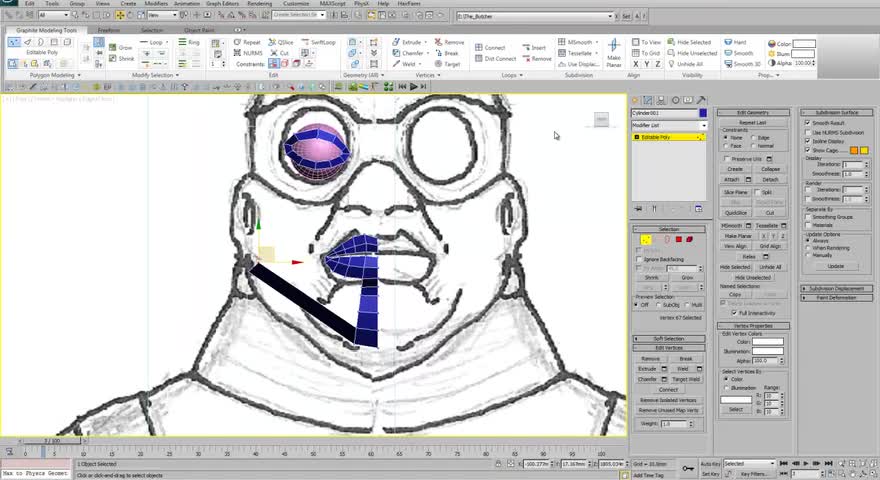Screen dimensions: 880x480
Task: Switch to the Object Paint tab
Action: [199, 30]
